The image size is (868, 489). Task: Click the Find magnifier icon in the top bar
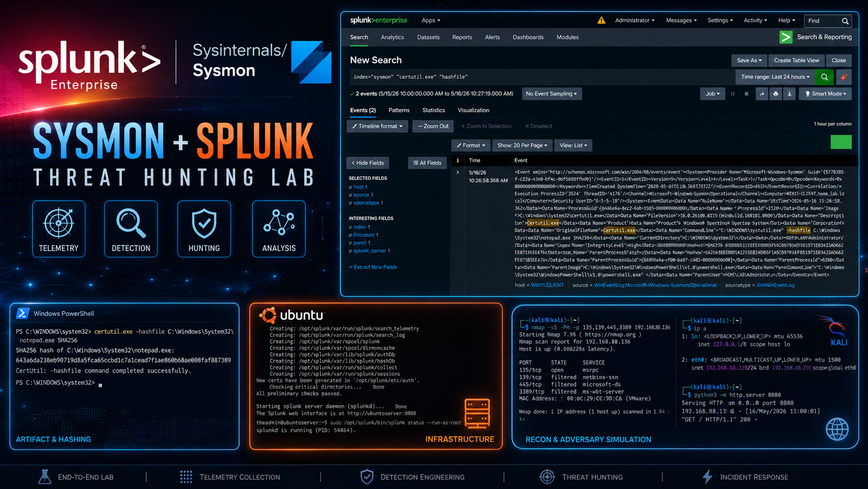click(845, 21)
